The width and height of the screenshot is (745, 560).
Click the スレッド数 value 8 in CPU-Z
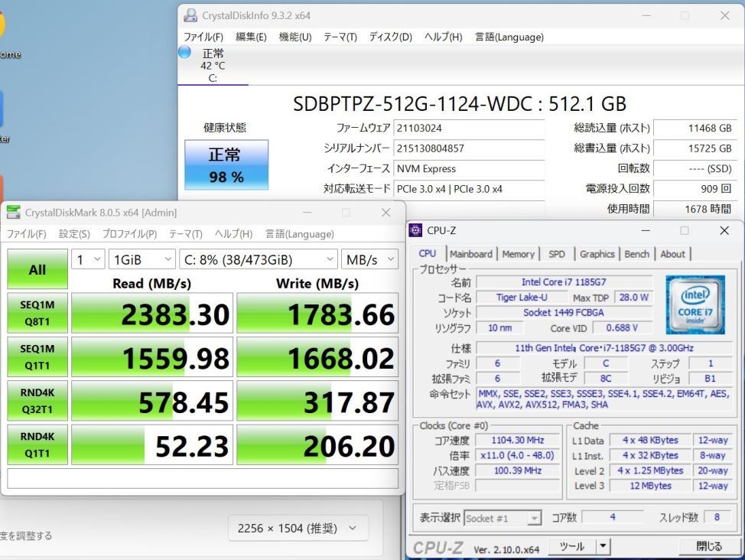[x=717, y=516]
